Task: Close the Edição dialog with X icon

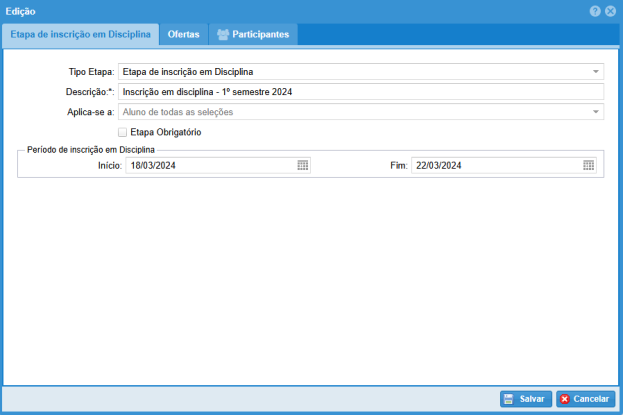Action: [610, 11]
